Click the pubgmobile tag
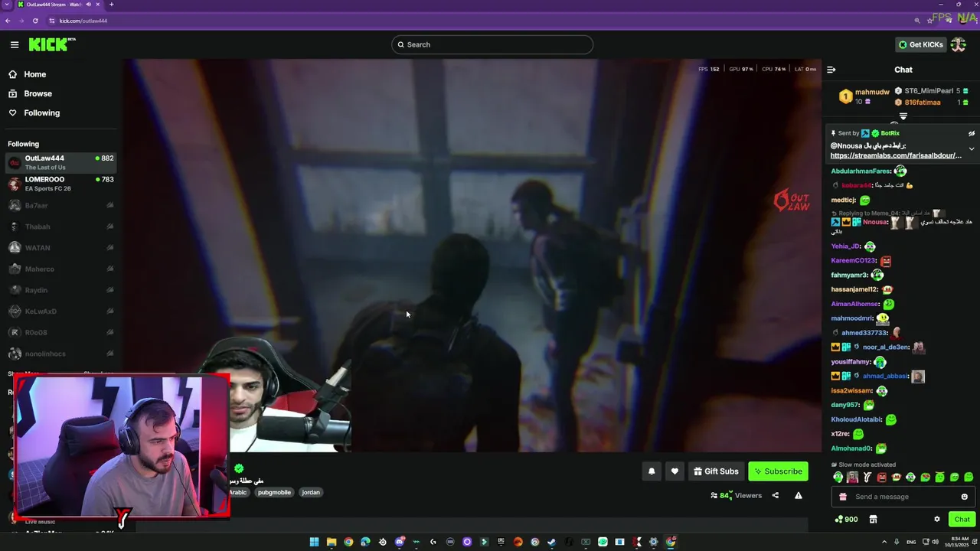The width and height of the screenshot is (980, 551). (x=274, y=492)
